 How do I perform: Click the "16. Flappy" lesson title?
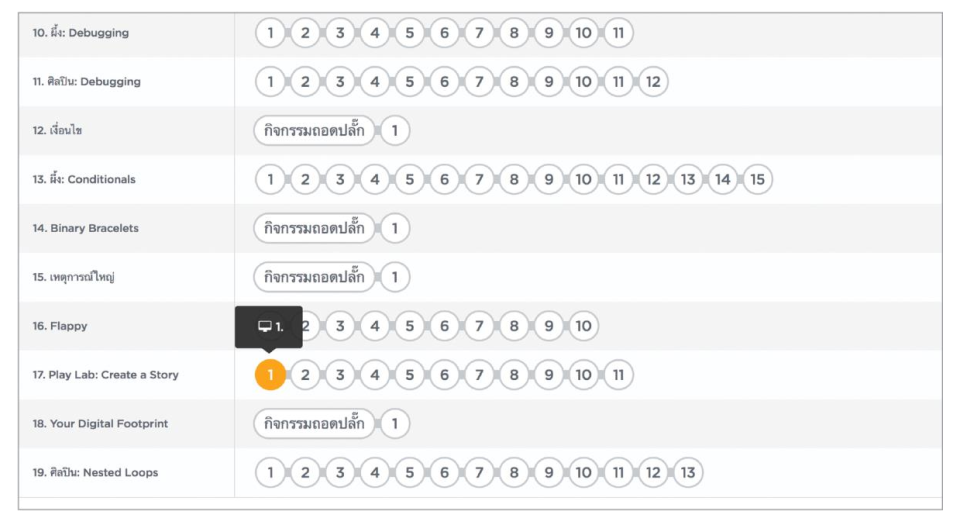[60, 326]
